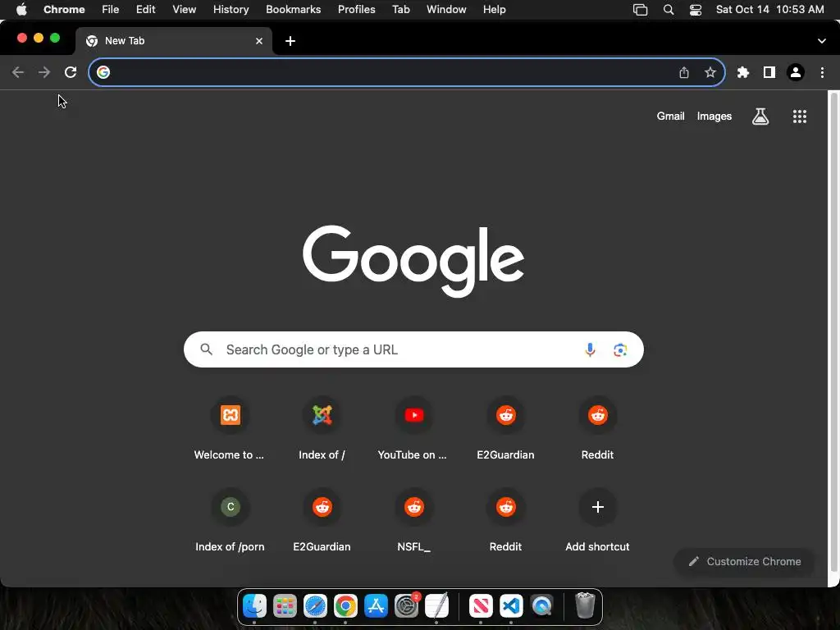
Task: Go forward with the forward arrow
Action: (x=44, y=72)
